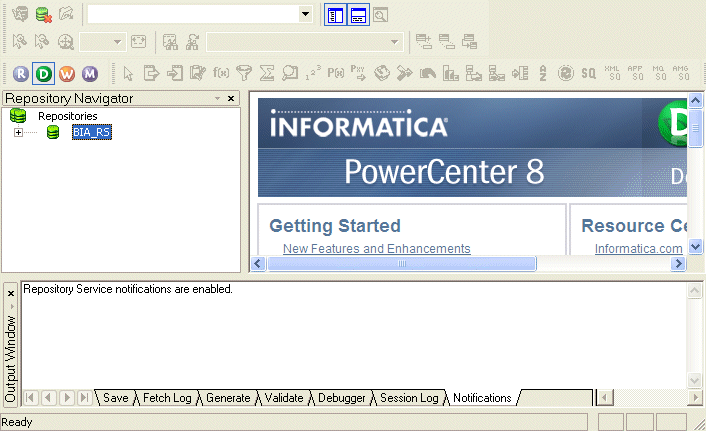
Task: Click the welcome page scroll down arrow
Action: tap(695, 246)
